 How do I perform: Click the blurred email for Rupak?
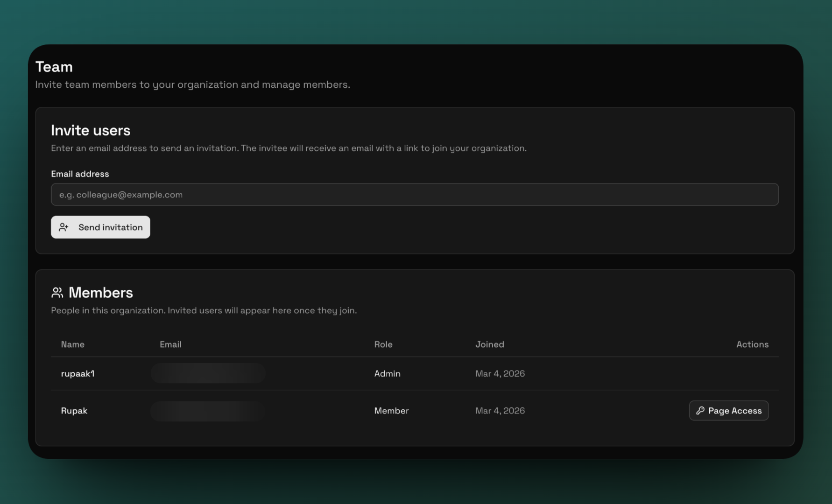[x=208, y=411]
